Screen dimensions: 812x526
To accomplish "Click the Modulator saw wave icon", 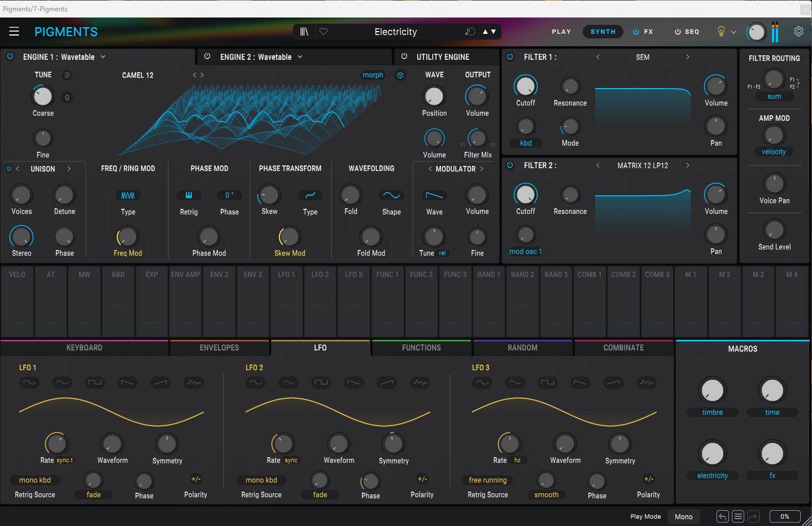I will coord(434,195).
